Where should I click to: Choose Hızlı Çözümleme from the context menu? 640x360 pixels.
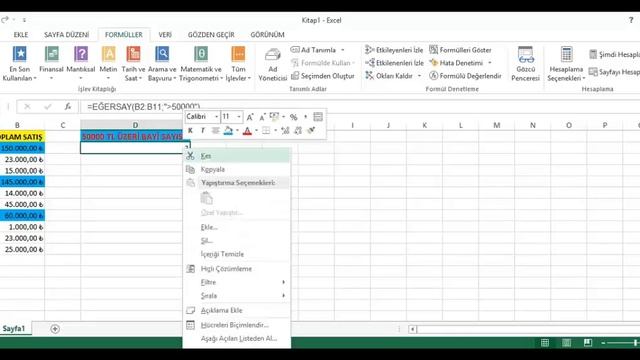pos(237,269)
